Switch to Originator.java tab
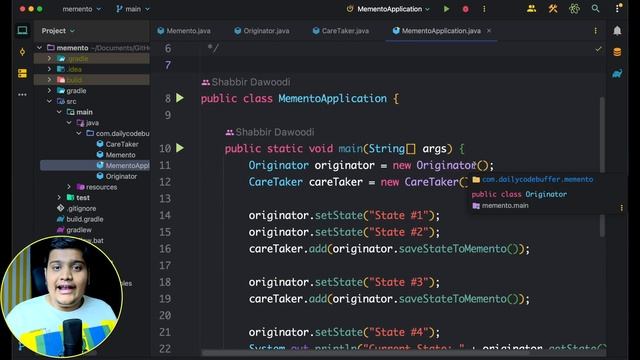This screenshot has height=360, width=640. [262, 31]
